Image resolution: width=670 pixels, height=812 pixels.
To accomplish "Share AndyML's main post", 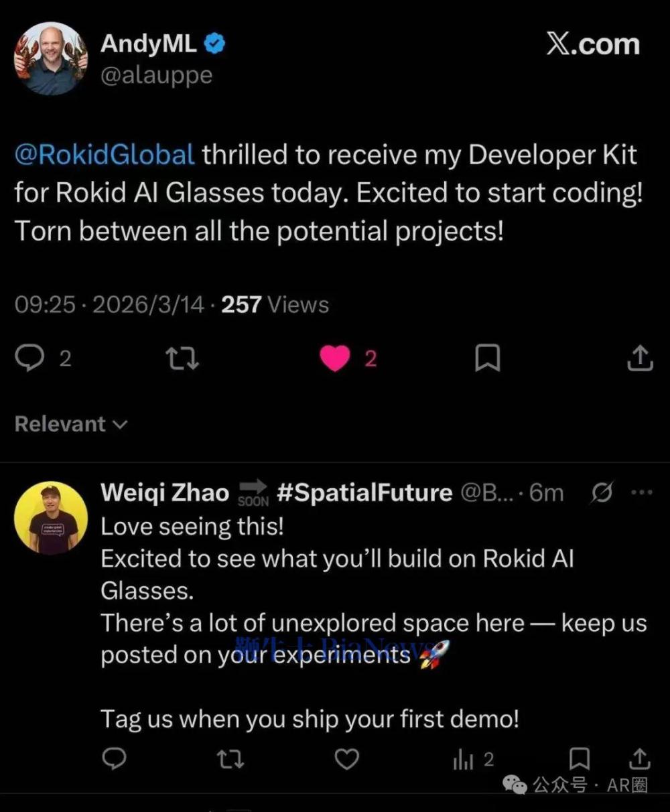I will coord(640,358).
